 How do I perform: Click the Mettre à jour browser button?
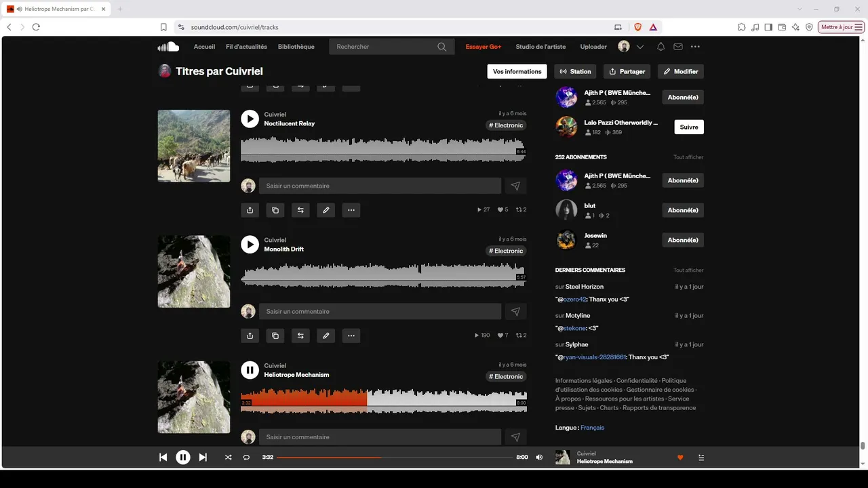click(842, 27)
